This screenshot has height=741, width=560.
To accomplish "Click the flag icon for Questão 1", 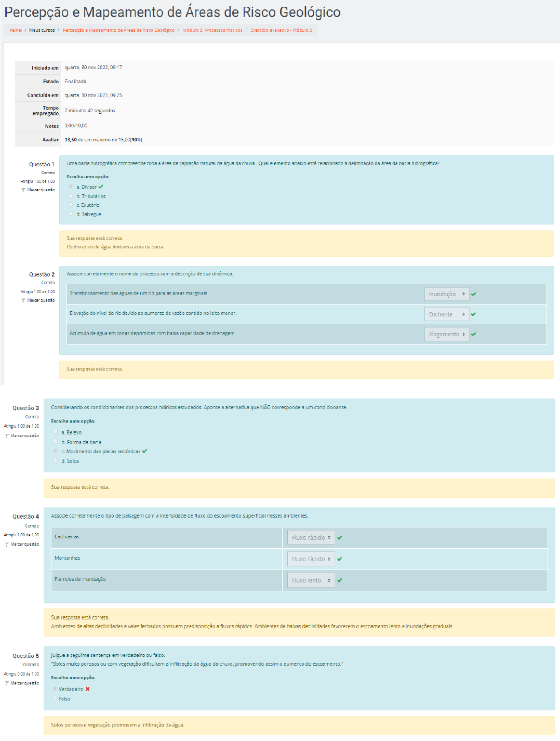I will point(24,190).
